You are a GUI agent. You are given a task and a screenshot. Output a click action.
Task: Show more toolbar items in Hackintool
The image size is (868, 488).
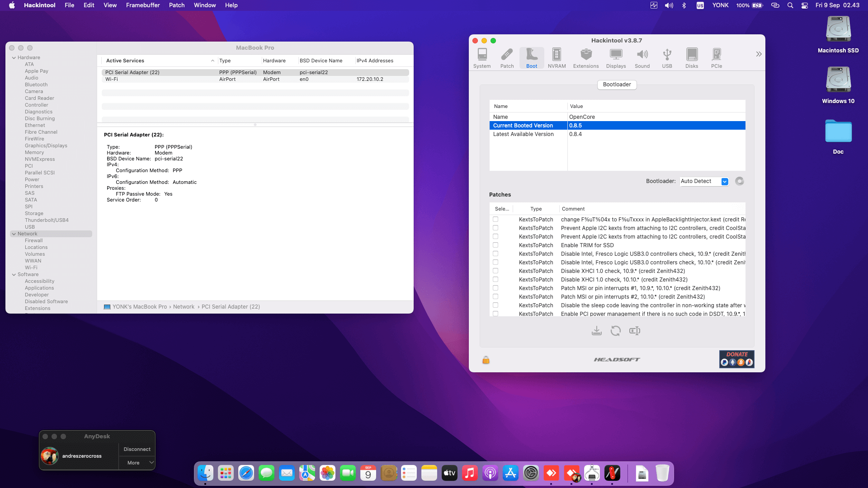coord(759,54)
